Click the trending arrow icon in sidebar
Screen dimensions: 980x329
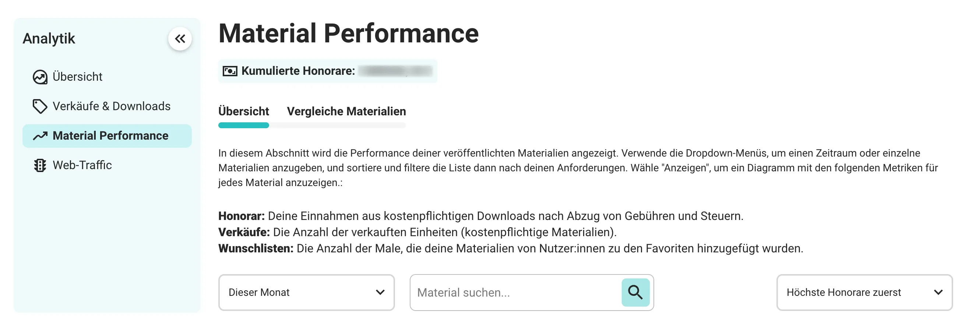click(40, 136)
